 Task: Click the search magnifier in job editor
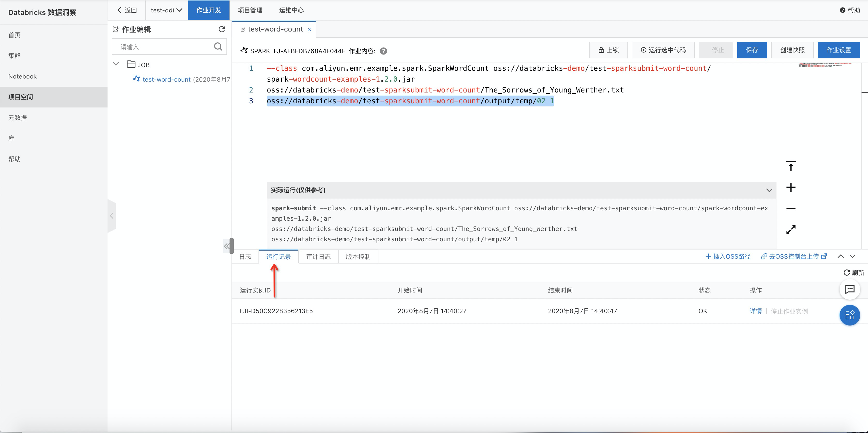pos(218,47)
